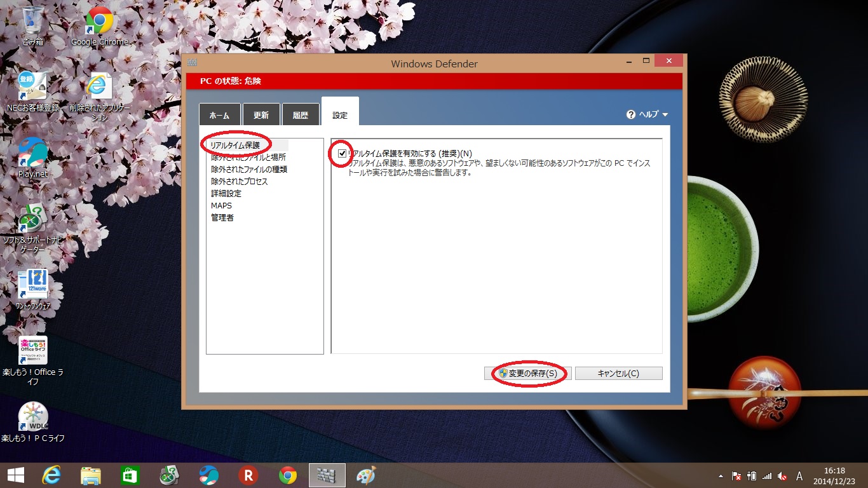
Task: Click the muted volume tray icon
Action: (x=783, y=476)
